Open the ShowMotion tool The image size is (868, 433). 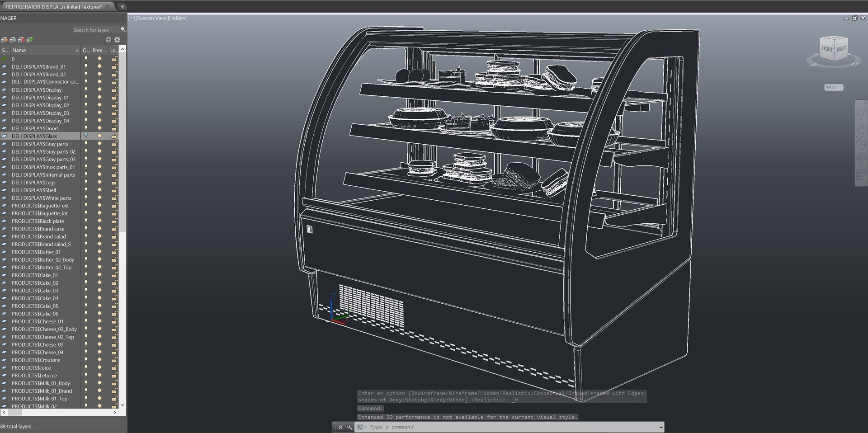860,174
